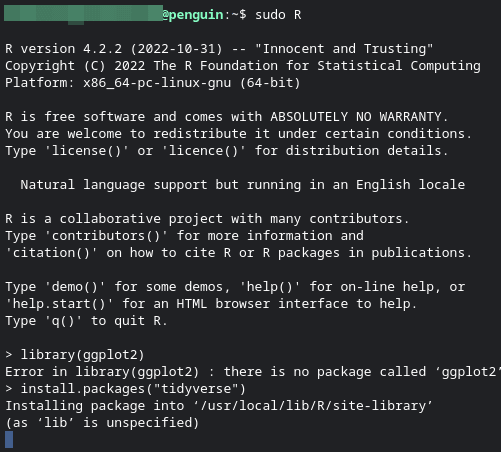This screenshot has width=501, height=452.
Task: Click the 'contributors()' text
Action: pos(106,236)
